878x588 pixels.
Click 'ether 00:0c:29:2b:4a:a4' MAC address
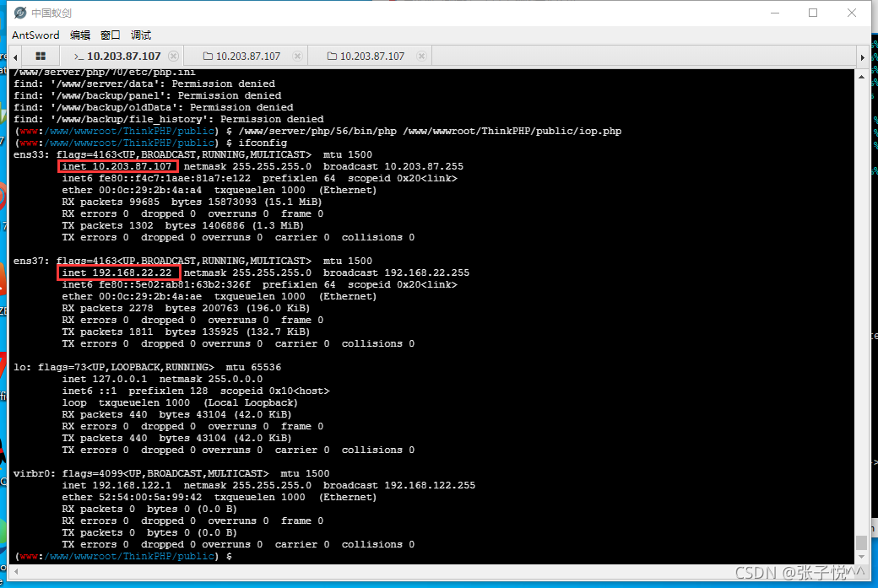point(132,190)
